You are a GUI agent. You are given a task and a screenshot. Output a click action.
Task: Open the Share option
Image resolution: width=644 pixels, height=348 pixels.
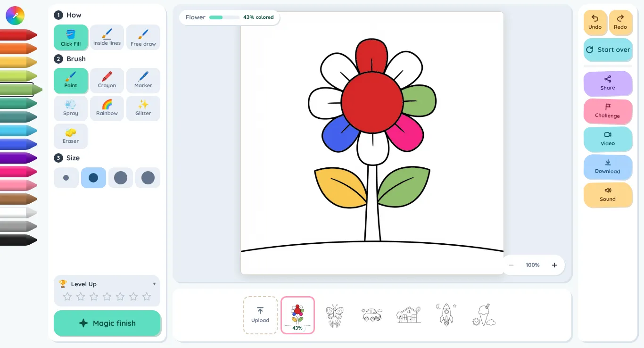608,83
